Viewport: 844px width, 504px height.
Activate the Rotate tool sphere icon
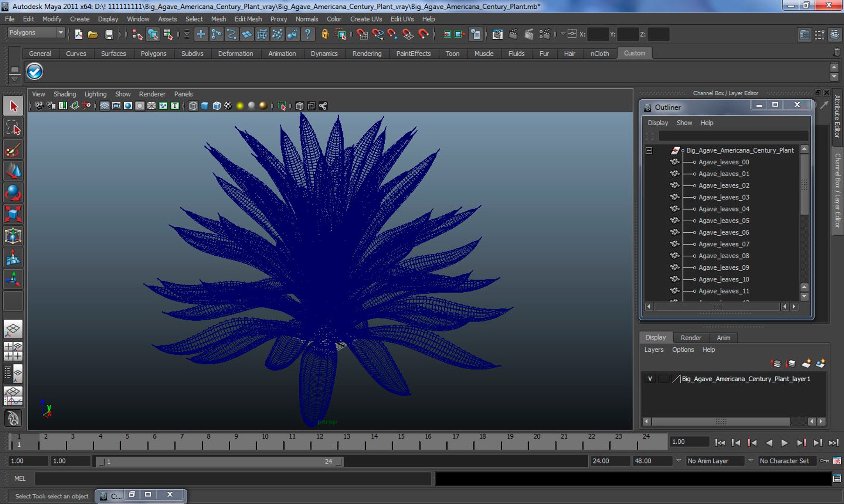point(13,193)
